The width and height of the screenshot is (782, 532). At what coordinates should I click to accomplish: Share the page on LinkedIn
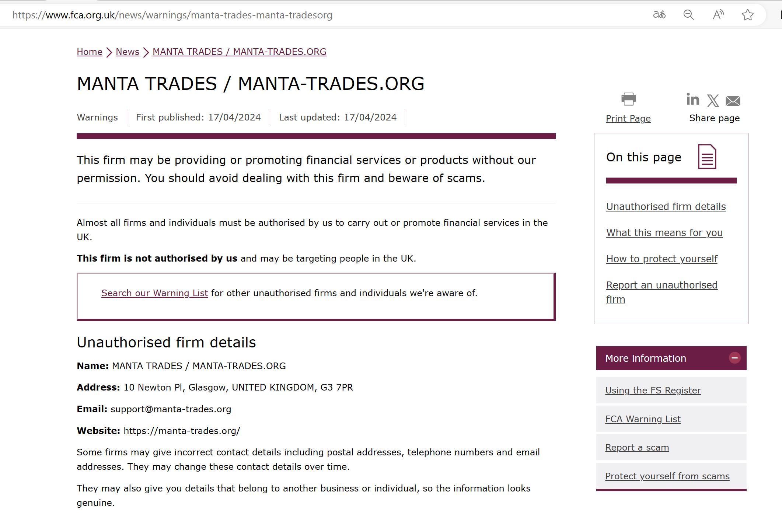coord(692,99)
